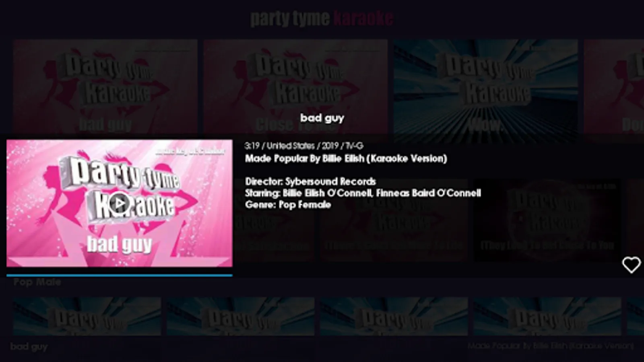Open the (They Long To Be) Close To You thumbnail

coord(547,220)
